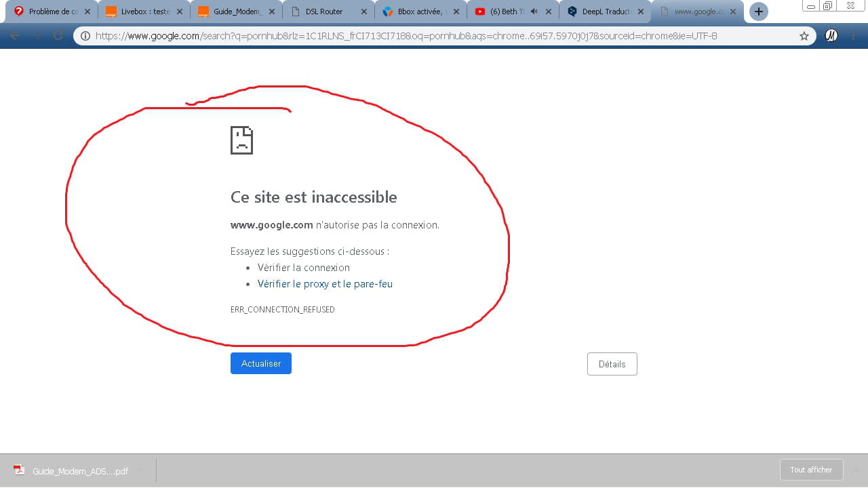
Task: Close the Guide_Modem tab
Action: [271, 12]
